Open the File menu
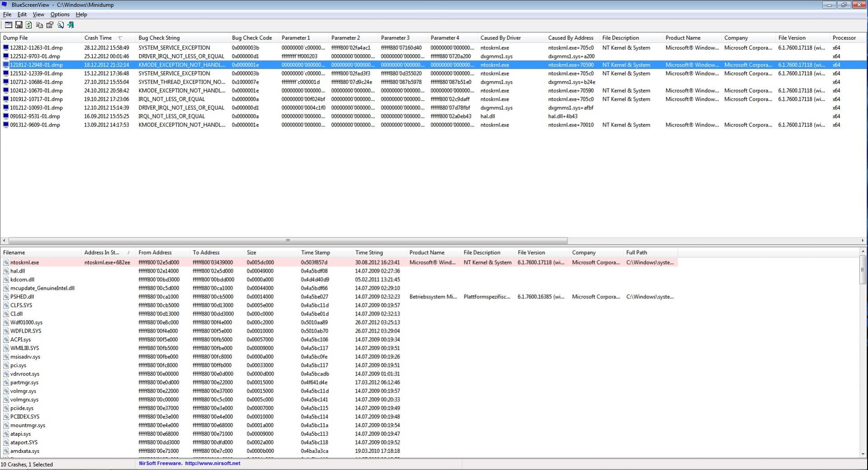This screenshot has width=868, height=470. (x=7, y=14)
